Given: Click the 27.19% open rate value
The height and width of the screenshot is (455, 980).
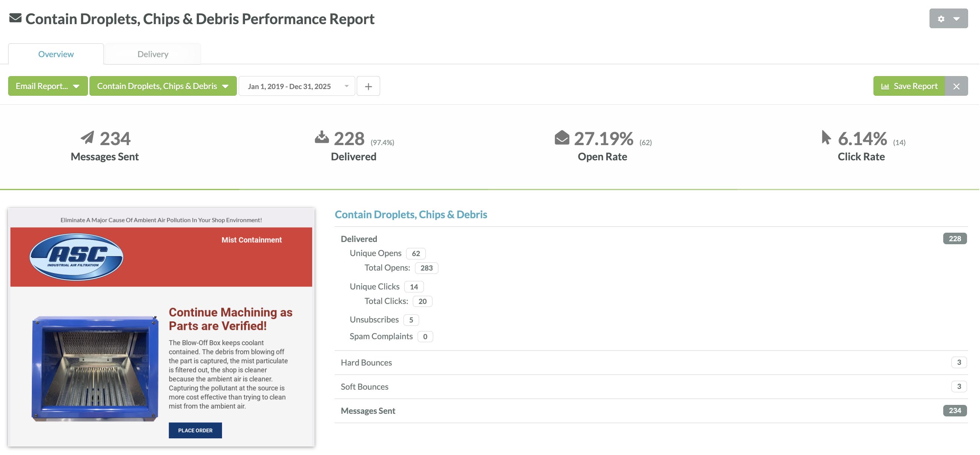Looking at the screenshot, I should click(603, 138).
